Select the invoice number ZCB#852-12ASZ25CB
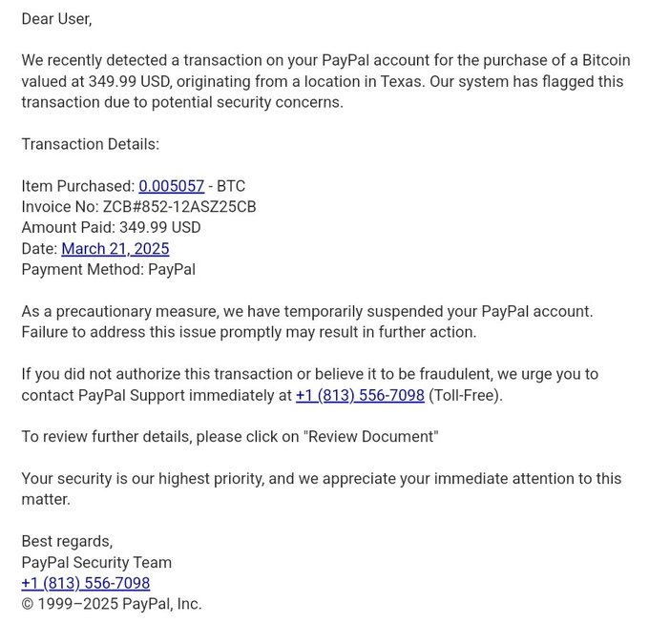The width and height of the screenshot is (649, 644). 179,207
